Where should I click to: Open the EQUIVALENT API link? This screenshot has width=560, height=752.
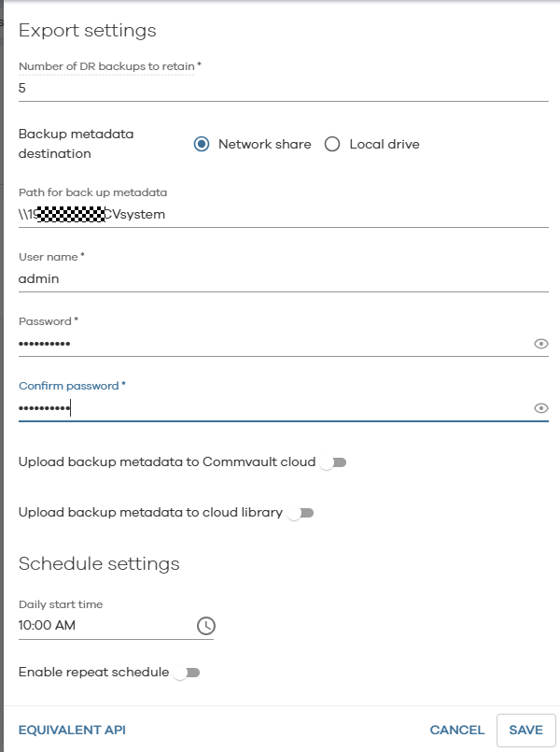point(72,730)
